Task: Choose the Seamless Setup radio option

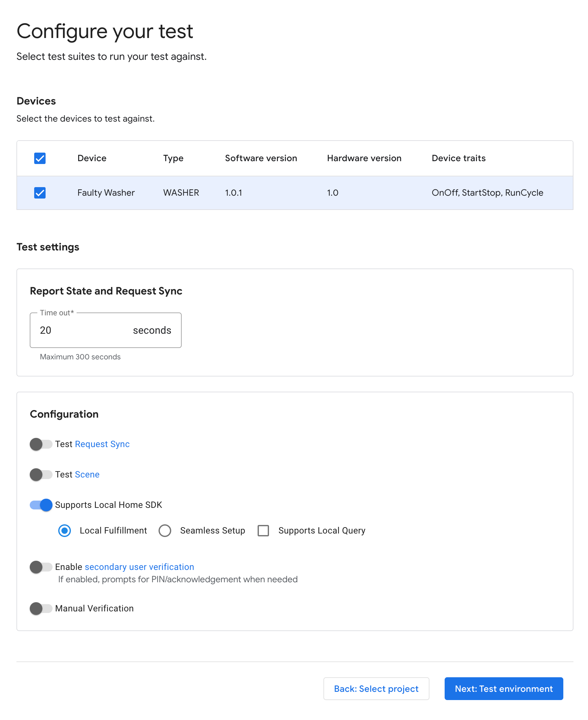Action: pyautogui.click(x=165, y=531)
